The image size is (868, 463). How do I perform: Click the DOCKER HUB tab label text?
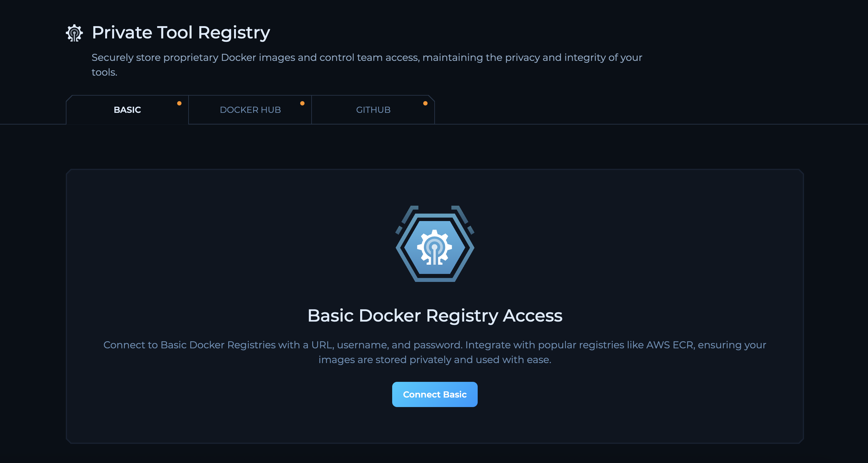[250, 109]
